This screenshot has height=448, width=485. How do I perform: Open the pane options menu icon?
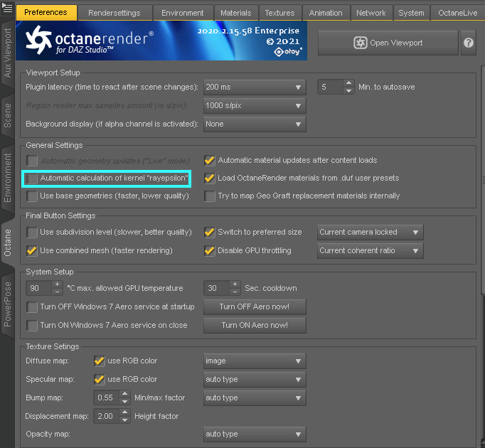[x=7, y=7]
